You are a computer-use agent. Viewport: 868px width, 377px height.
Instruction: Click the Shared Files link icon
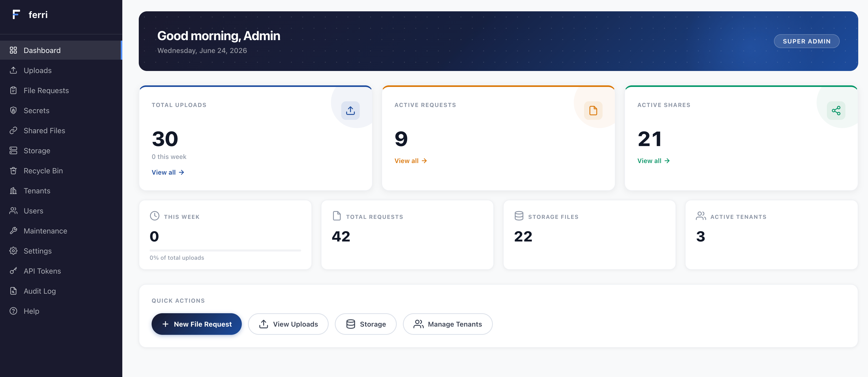pyautogui.click(x=13, y=130)
